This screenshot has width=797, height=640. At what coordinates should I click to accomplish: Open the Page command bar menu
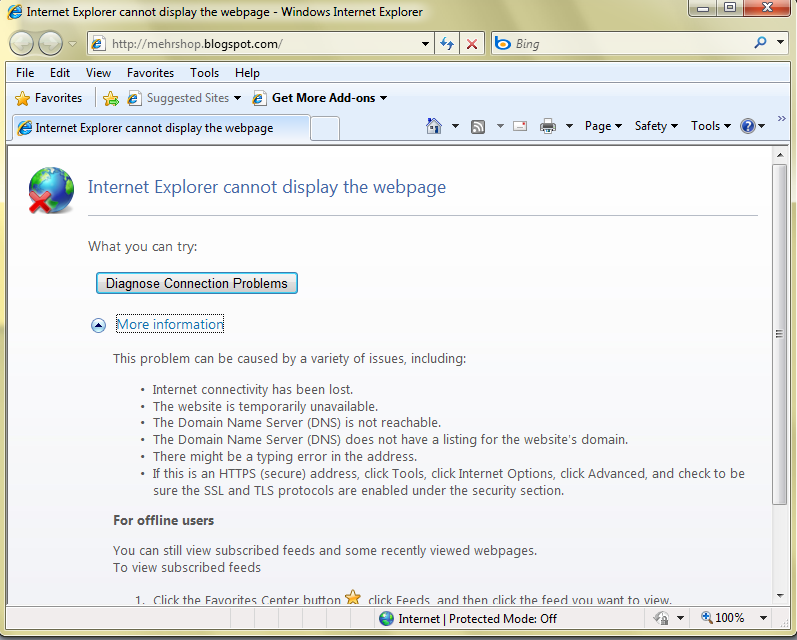click(x=603, y=126)
